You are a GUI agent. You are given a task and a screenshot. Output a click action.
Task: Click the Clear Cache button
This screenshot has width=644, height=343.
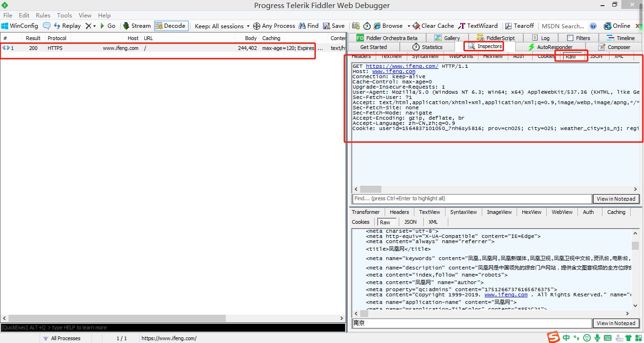433,26
